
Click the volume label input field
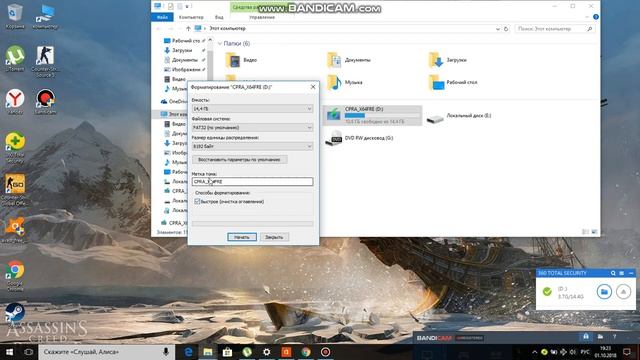pyautogui.click(x=252, y=182)
